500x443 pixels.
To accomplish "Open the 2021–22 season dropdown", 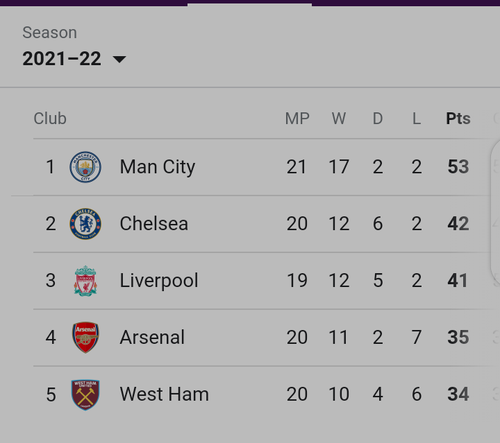I will 74,59.
